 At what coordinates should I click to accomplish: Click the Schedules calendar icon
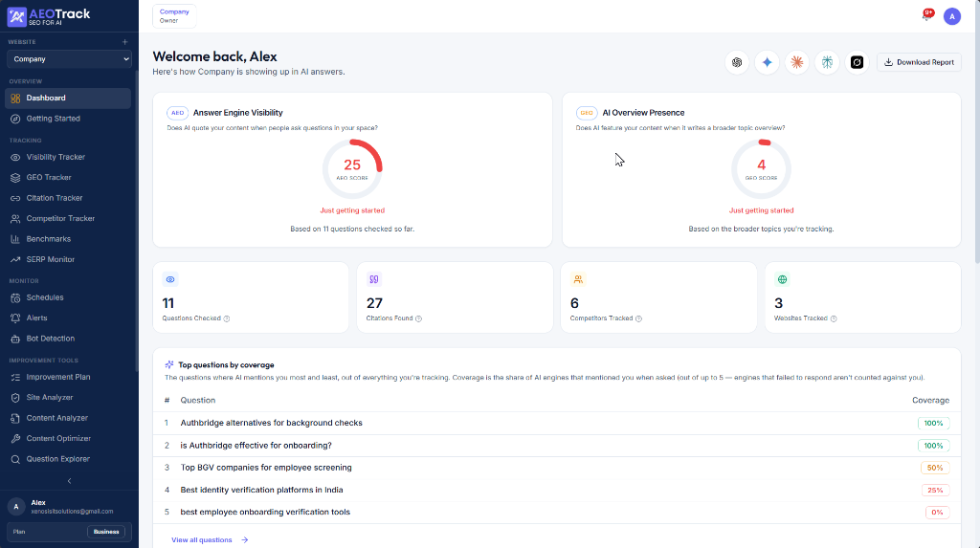pos(15,298)
